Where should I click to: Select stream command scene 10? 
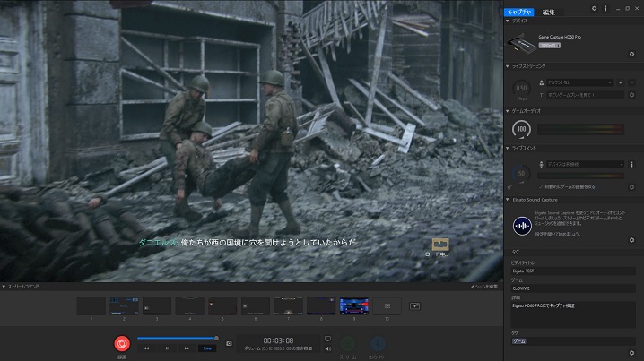pos(387,306)
